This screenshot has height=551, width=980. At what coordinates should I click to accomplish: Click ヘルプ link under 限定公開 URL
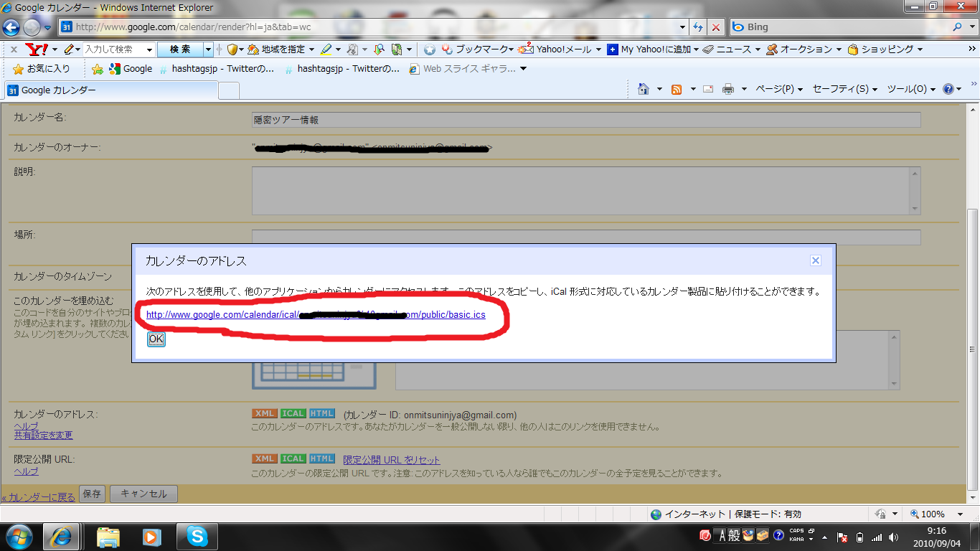pos(26,471)
